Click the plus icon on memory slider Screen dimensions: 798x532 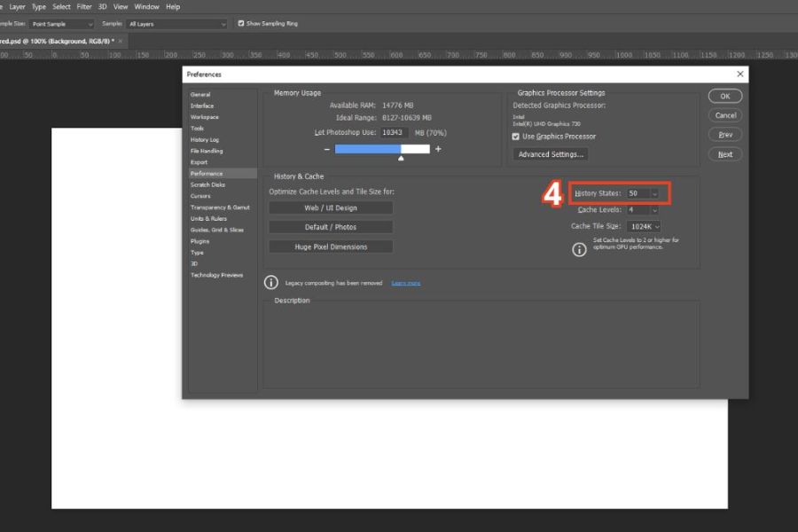point(438,149)
